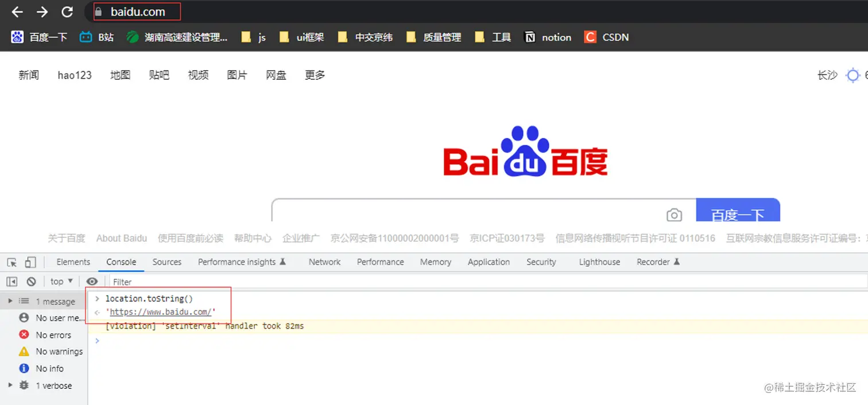Switch to the Lighthouse tab
This screenshot has height=405, width=868.
[x=599, y=262]
